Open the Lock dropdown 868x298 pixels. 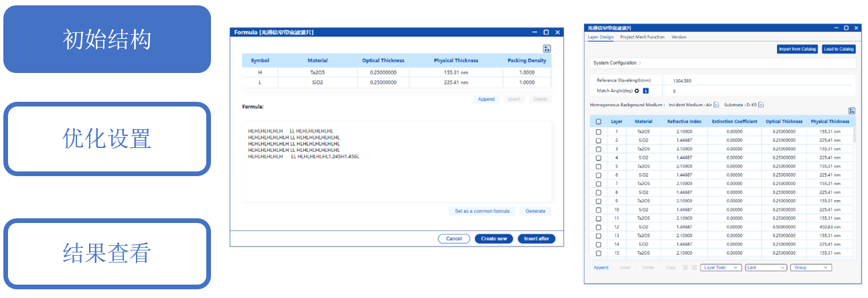click(766, 267)
